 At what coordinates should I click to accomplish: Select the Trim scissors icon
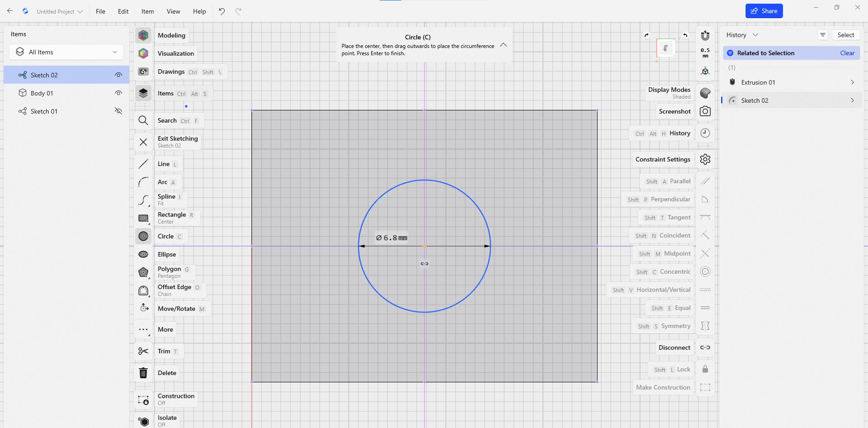pos(143,351)
